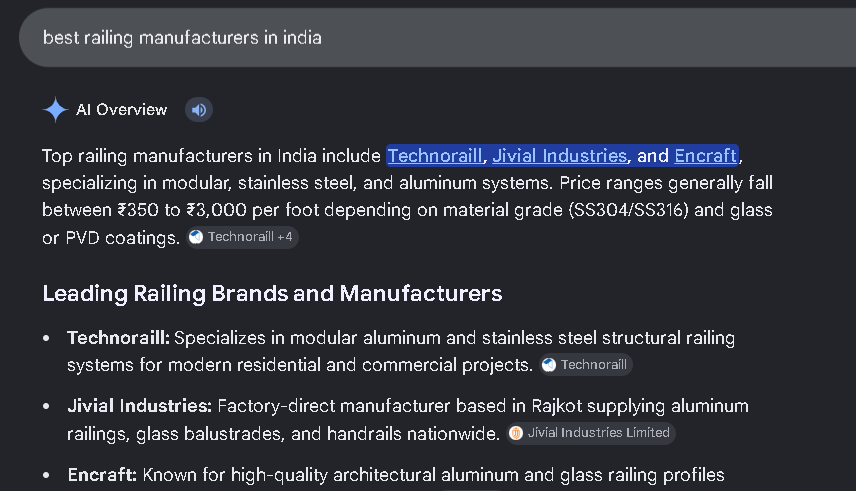Open the Encraft hyperlink
Viewport: 856px width, 491px height.
[705, 156]
